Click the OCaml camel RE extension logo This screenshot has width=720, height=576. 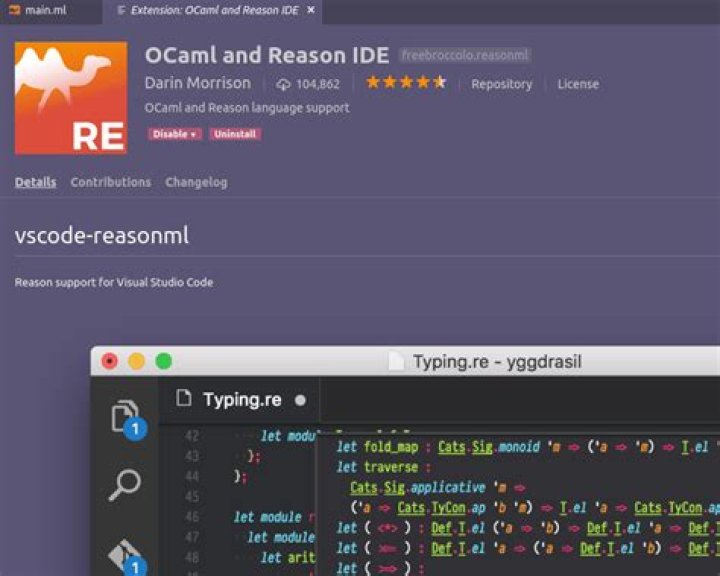coord(71,98)
